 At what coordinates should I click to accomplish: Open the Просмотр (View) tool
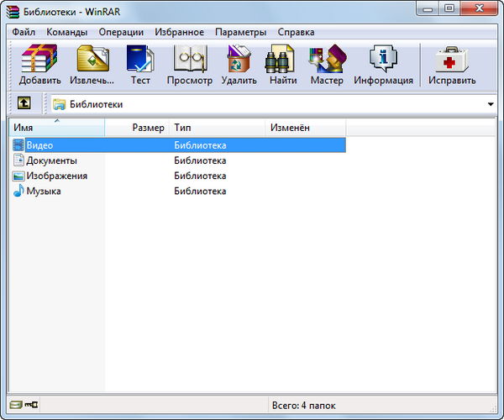[189, 65]
